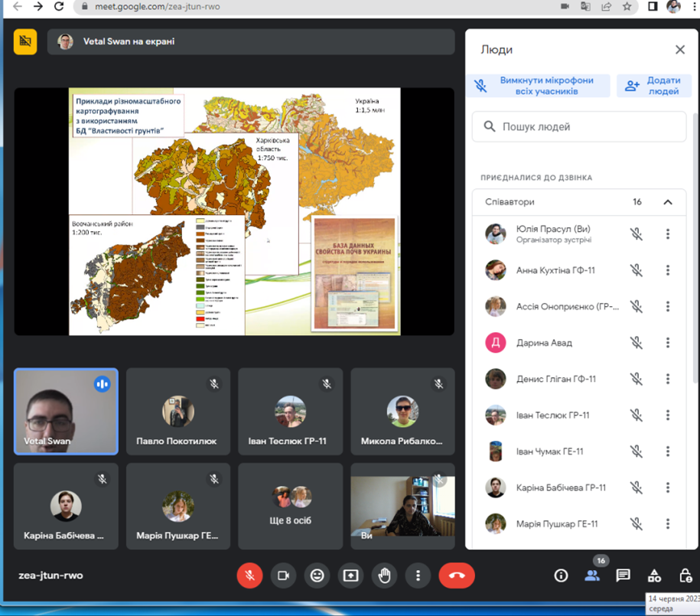Open more options menu in call bar

pyautogui.click(x=418, y=575)
